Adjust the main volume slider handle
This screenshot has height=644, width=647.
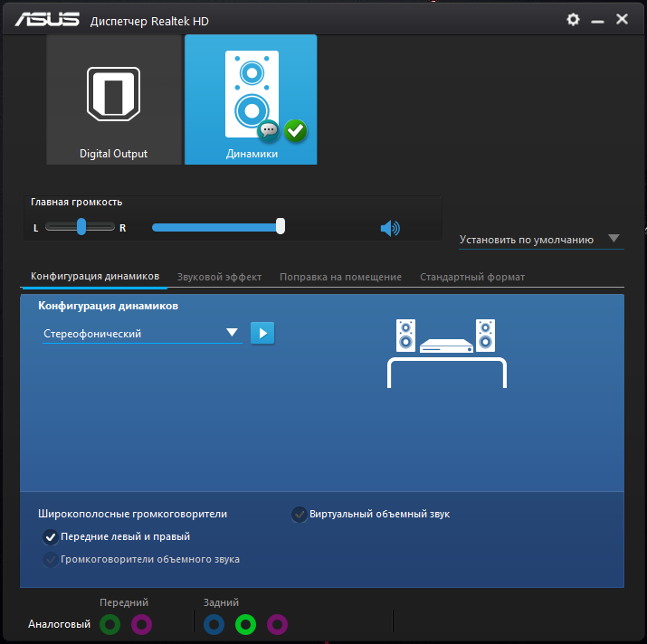point(281,226)
